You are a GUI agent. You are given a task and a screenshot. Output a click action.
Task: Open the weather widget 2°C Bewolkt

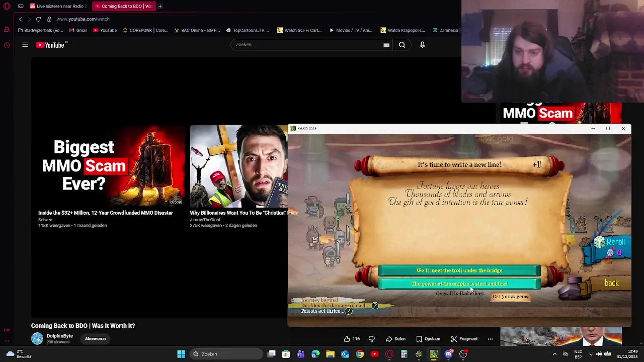[18, 354]
